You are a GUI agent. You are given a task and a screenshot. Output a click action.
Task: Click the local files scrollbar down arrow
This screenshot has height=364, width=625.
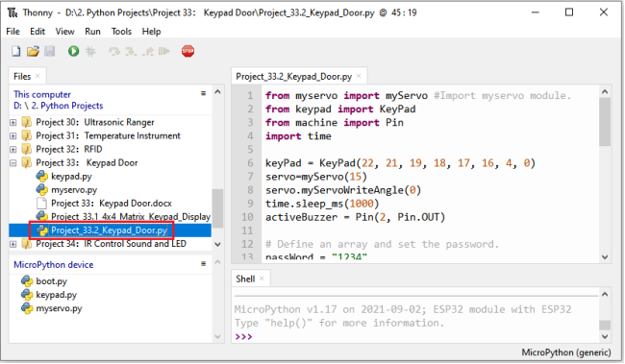(x=217, y=245)
